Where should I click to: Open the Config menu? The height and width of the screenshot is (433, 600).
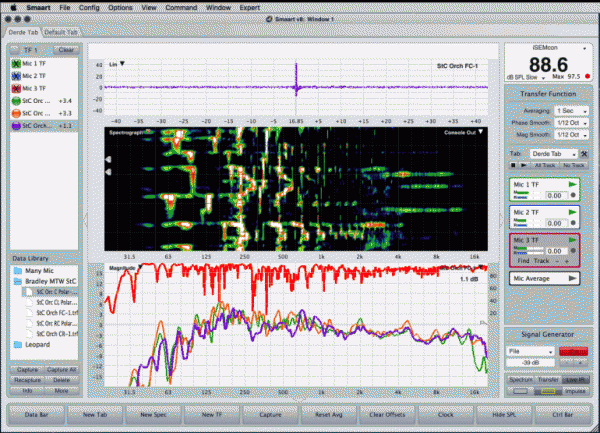click(90, 8)
